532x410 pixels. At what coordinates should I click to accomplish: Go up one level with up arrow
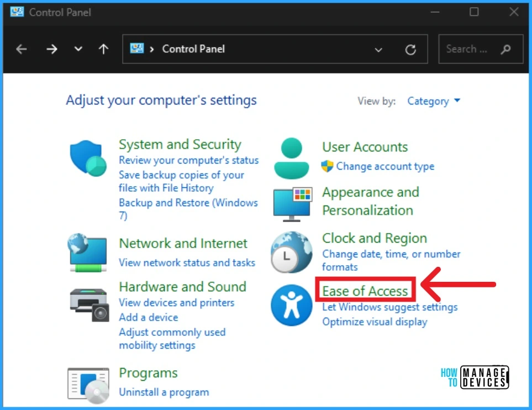(x=103, y=49)
